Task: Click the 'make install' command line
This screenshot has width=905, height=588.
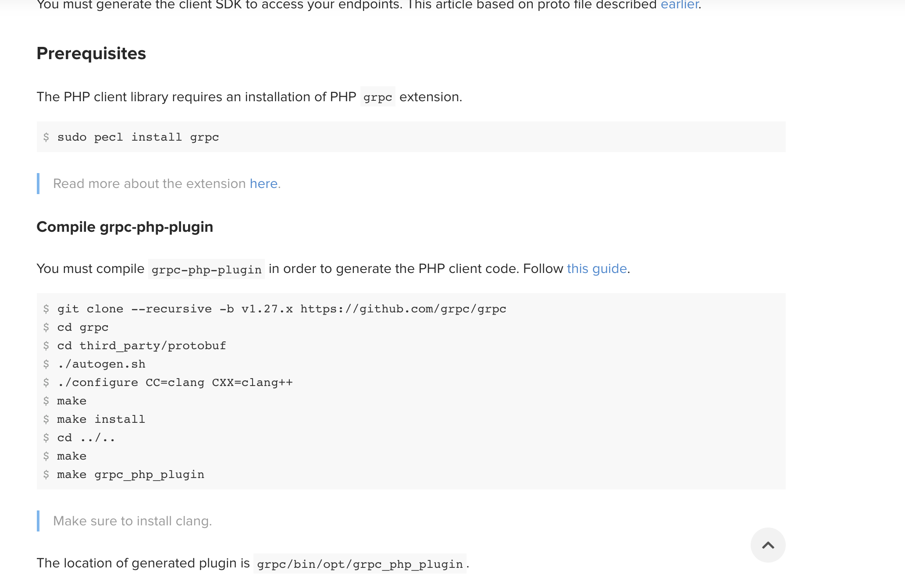Action: click(101, 419)
